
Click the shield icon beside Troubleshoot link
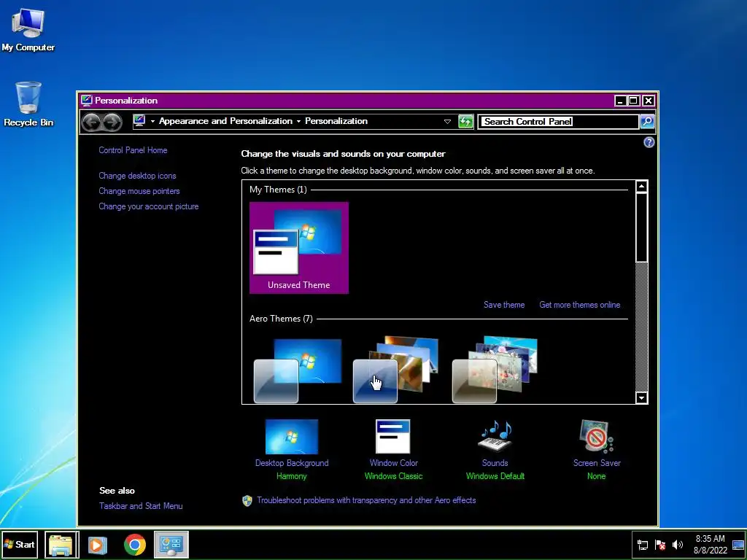(x=247, y=500)
